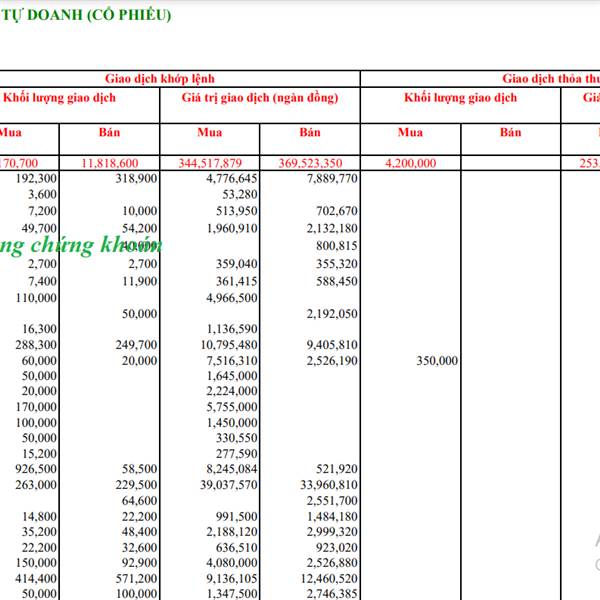Image resolution: width=600 pixels, height=600 pixels.
Task: Select cell value 192,300
Action: pyautogui.click(x=36, y=178)
